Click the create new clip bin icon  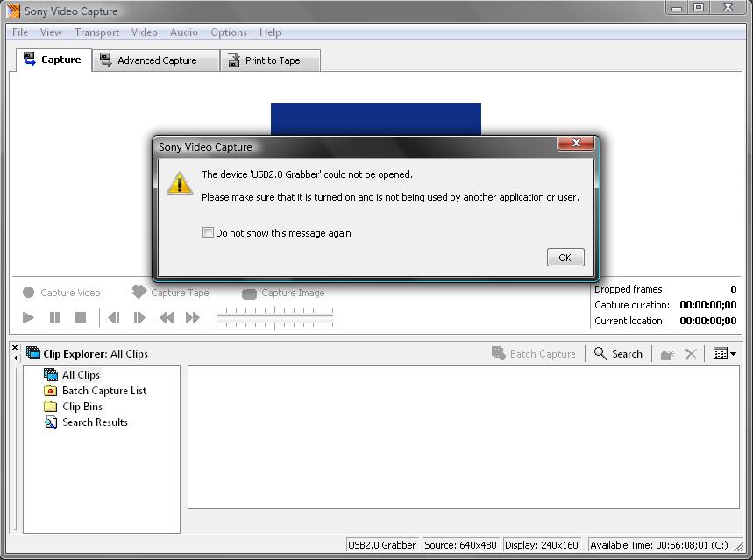[x=667, y=354]
